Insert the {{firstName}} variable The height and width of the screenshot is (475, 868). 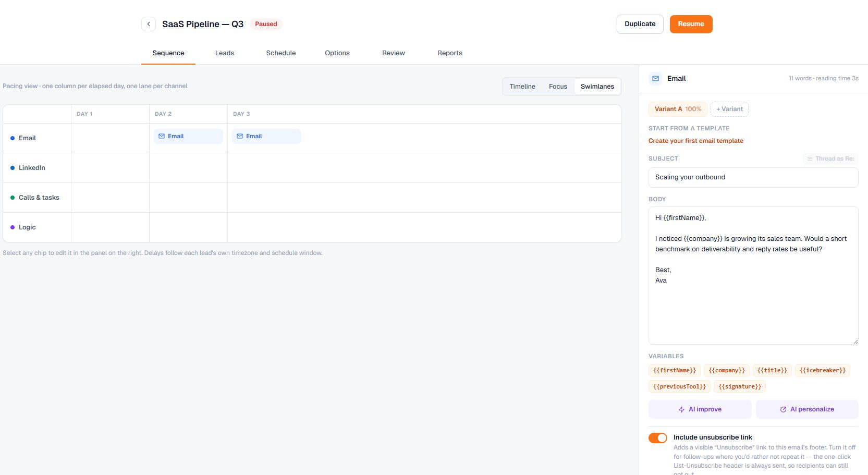pyautogui.click(x=675, y=371)
